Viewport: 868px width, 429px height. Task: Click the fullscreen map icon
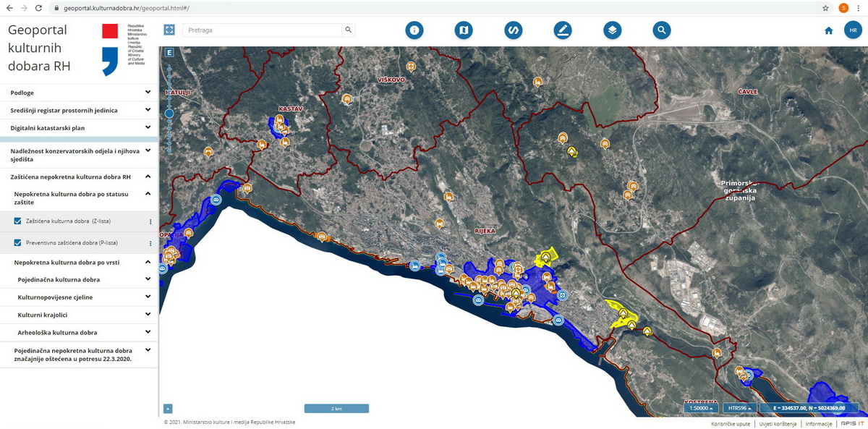coord(169,30)
